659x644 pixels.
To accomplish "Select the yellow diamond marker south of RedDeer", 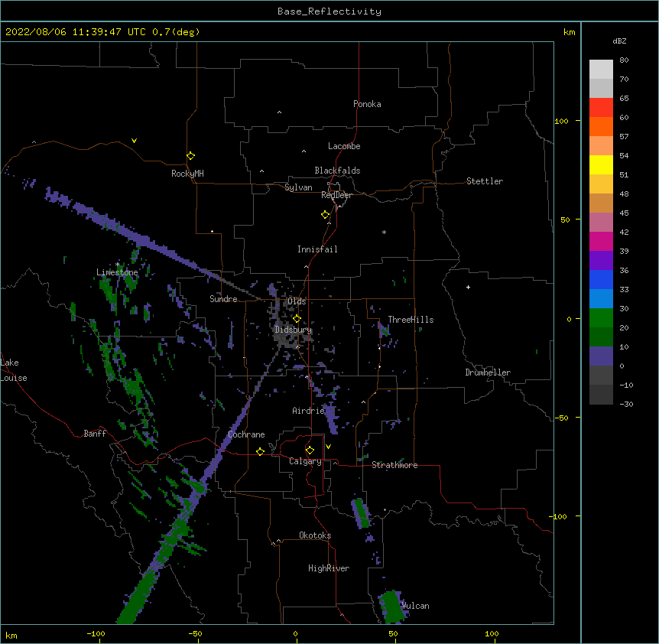I will [326, 215].
